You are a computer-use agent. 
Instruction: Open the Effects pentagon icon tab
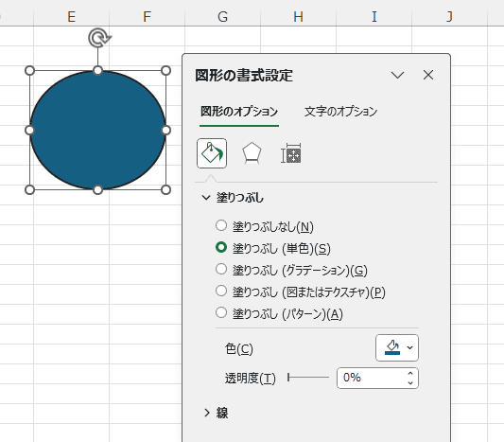(x=252, y=153)
